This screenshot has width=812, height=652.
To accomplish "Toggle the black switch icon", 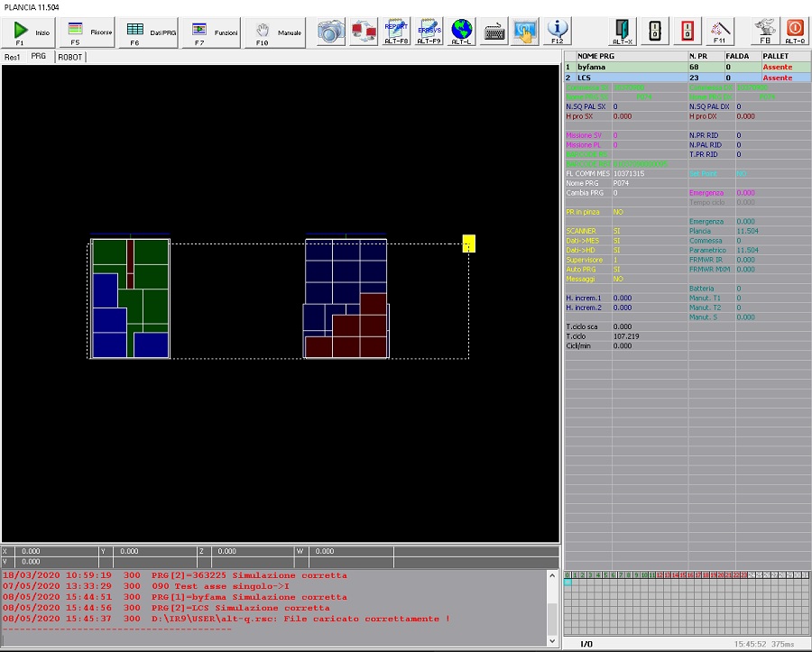I will [x=655, y=32].
